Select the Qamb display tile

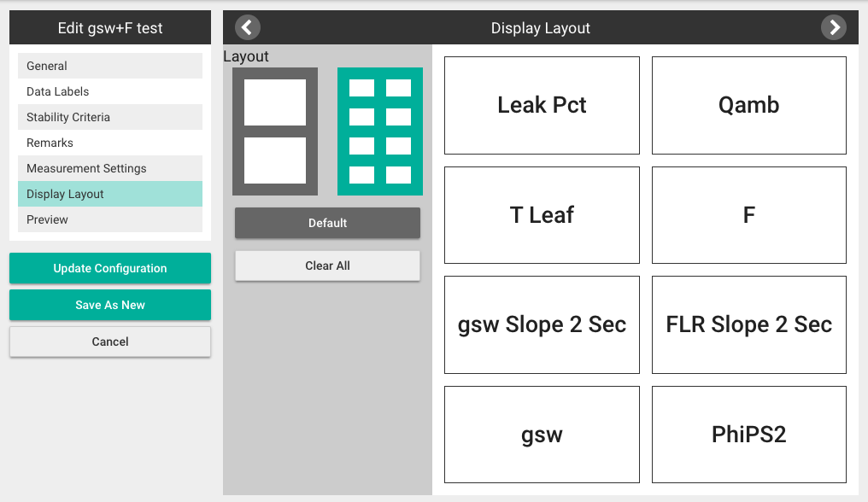pyautogui.click(x=749, y=105)
